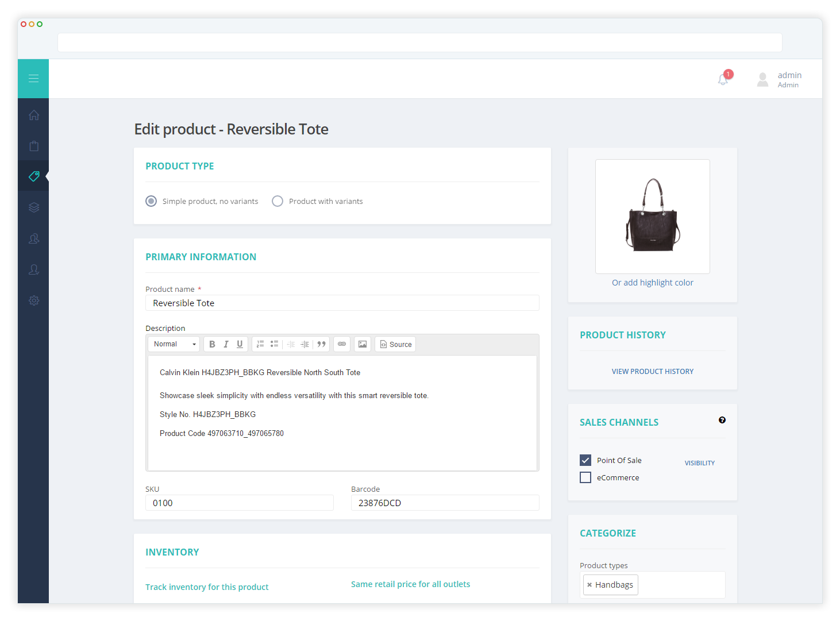
Task: Remove the Handbags tag via its x
Action: (x=589, y=584)
